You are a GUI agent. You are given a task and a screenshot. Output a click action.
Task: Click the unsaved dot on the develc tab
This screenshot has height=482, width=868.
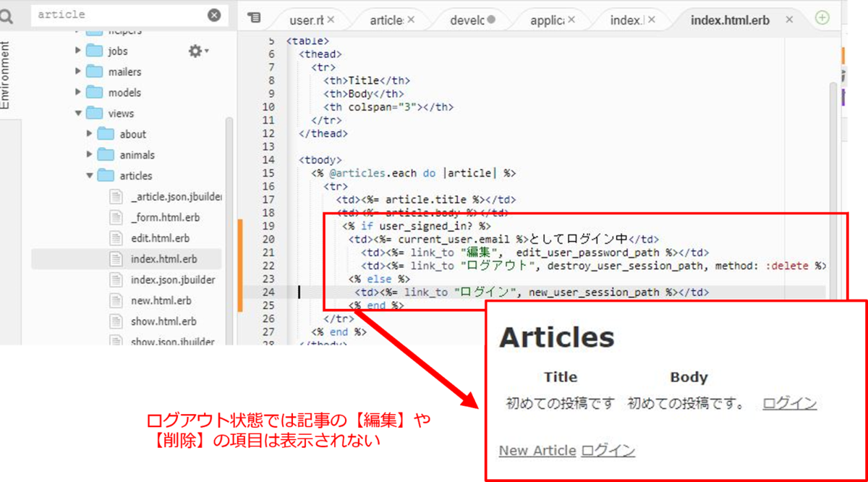pos(491,20)
